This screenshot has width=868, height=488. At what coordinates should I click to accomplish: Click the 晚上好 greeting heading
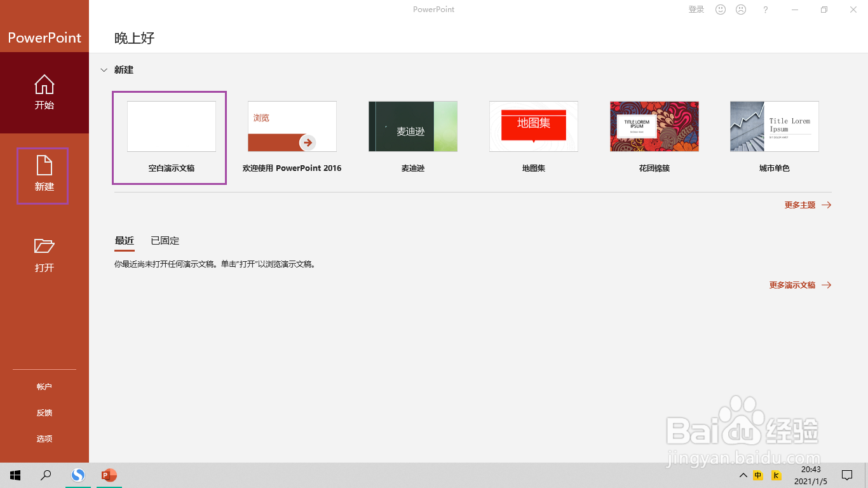135,38
